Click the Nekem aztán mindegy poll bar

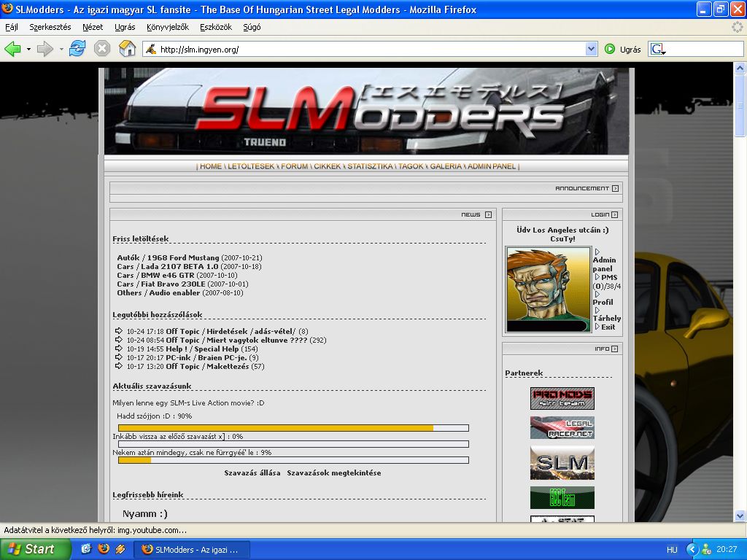pos(293,460)
